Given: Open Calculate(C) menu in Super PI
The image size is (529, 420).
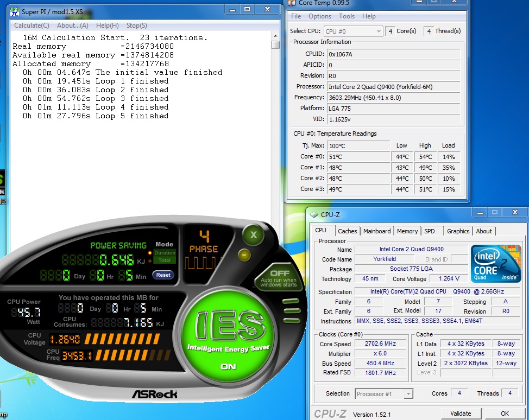Looking at the screenshot, I should (32, 26).
